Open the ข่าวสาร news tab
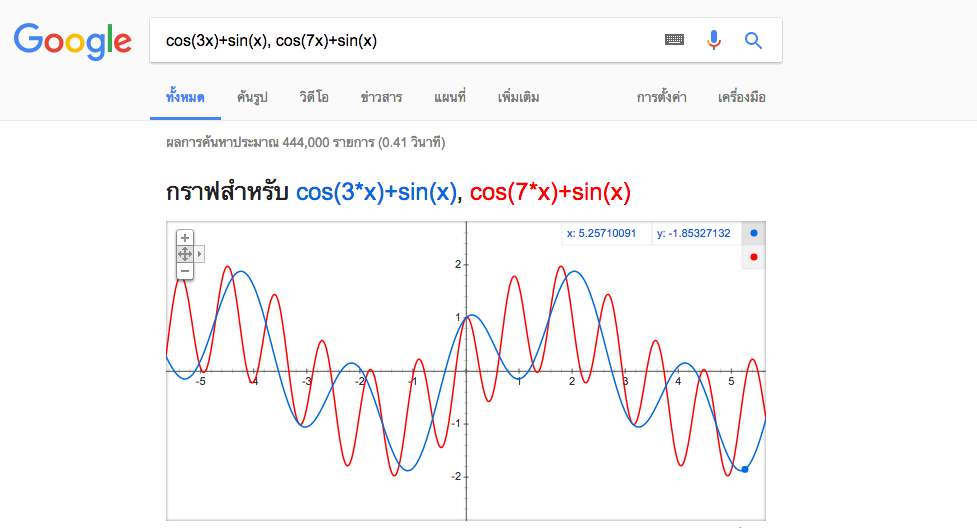977x528 pixels. tap(381, 97)
